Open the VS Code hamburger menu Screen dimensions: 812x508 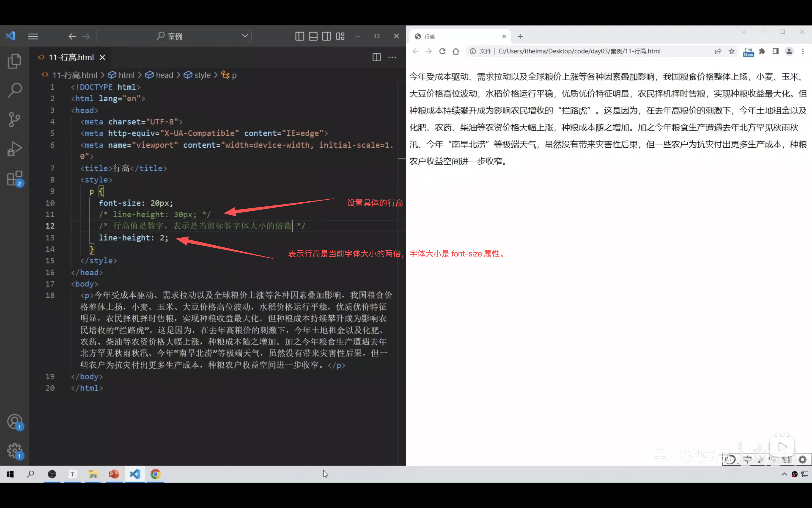tap(33, 36)
